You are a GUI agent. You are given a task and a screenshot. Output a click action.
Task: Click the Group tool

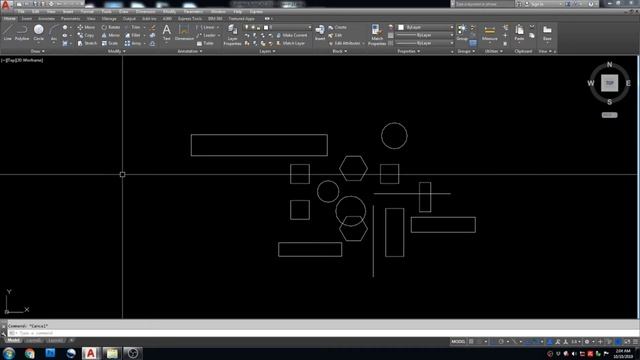click(462, 32)
